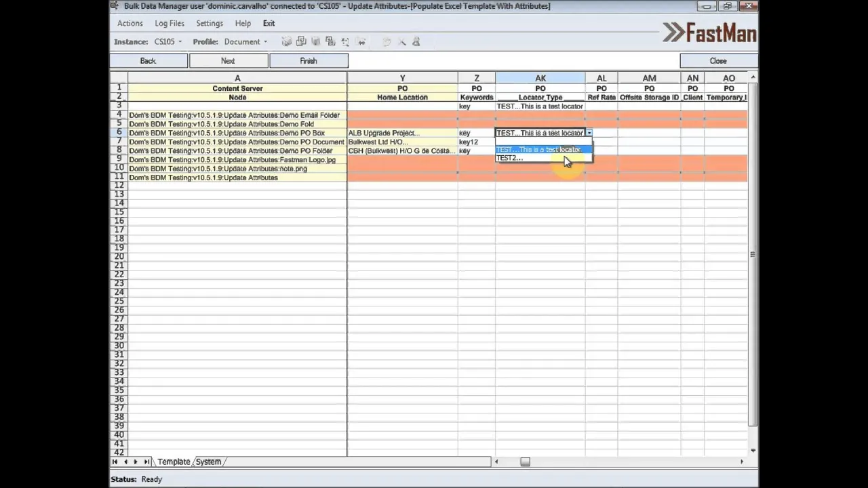Click the Exit menu item
The width and height of the screenshot is (868, 488).
tap(269, 23)
